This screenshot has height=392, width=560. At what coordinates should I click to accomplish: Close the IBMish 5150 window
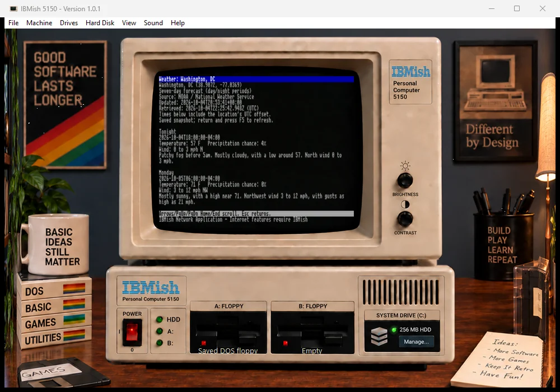[543, 8]
